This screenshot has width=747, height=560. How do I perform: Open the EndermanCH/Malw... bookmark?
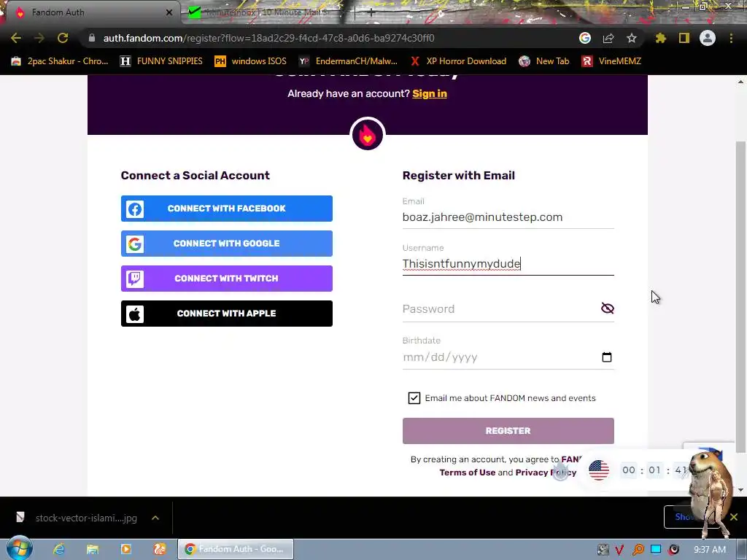[348, 61]
